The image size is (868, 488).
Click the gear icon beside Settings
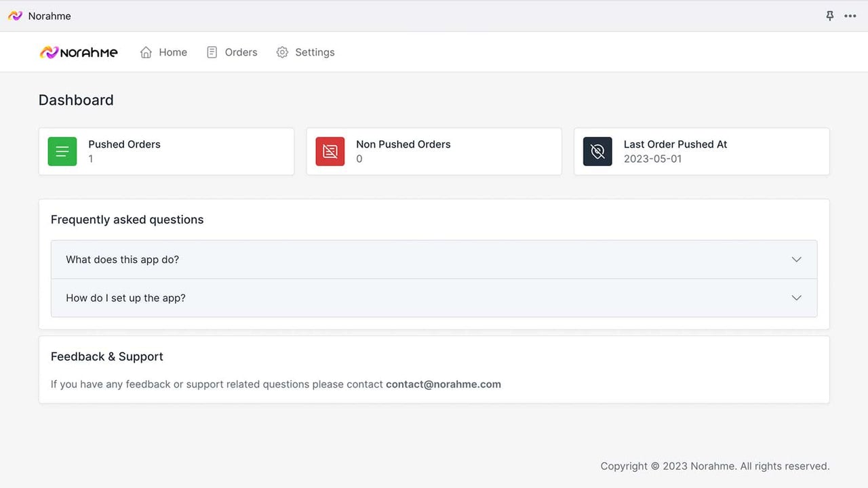click(282, 52)
